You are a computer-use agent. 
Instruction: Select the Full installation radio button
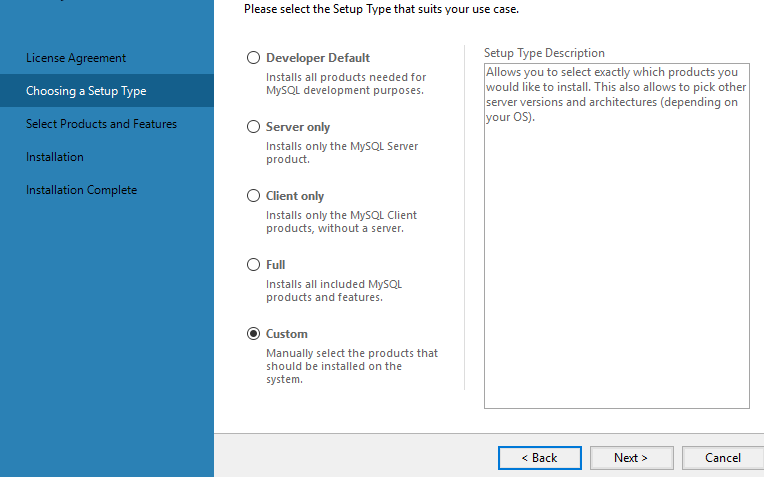pyautogui.click(x=253, y=265)
